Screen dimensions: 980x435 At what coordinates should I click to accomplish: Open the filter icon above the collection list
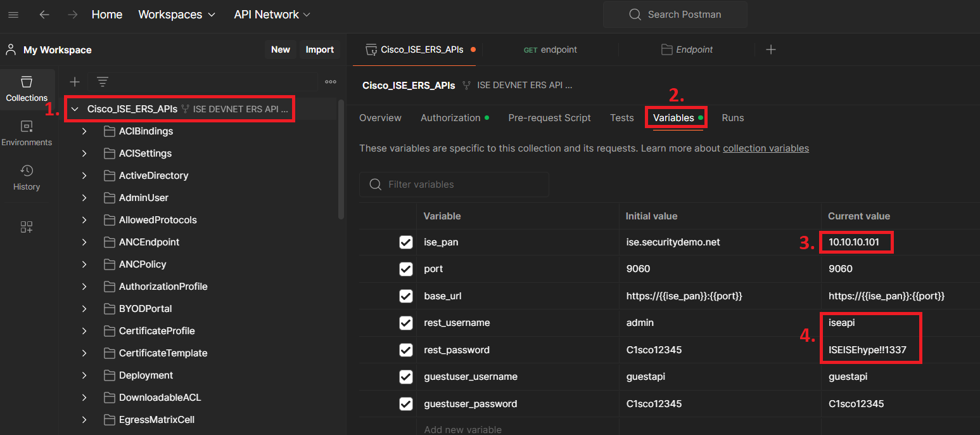coord(102,81)
